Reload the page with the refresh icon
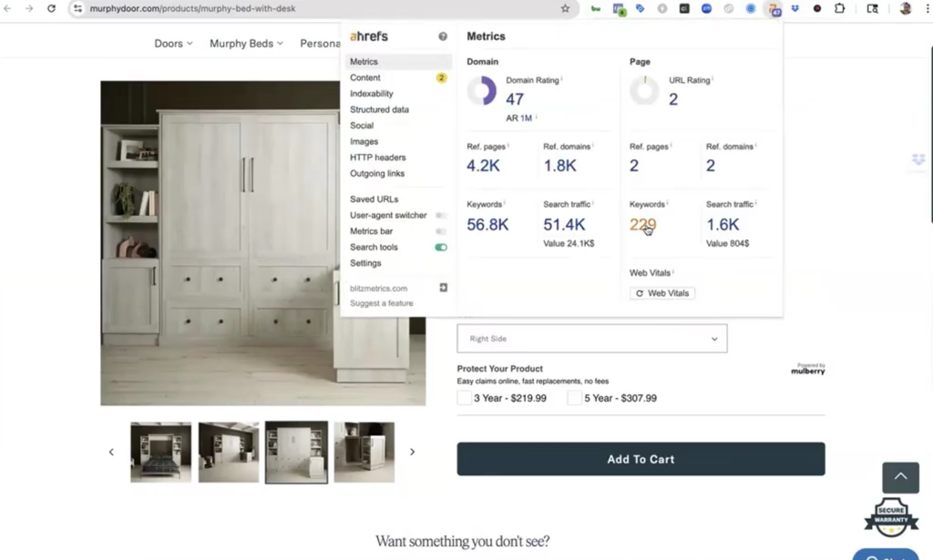 [51, 9]
